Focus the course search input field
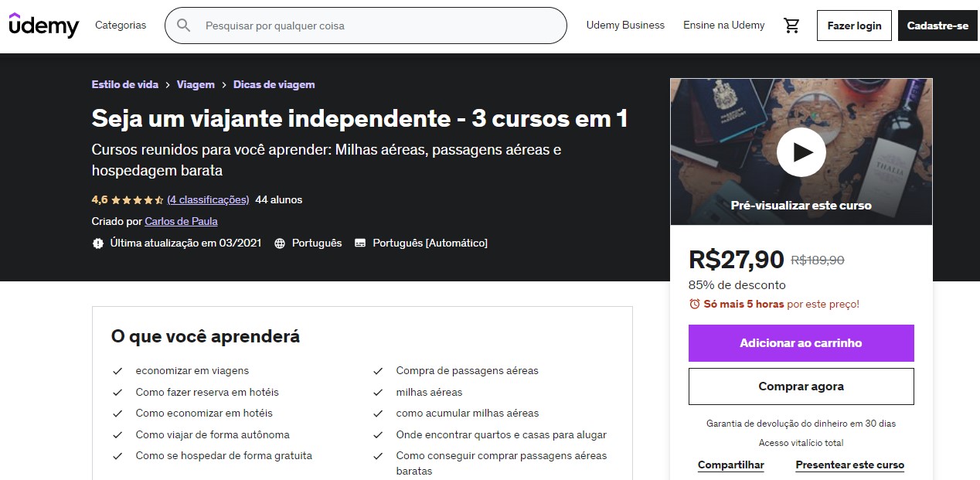 (379, 26)
